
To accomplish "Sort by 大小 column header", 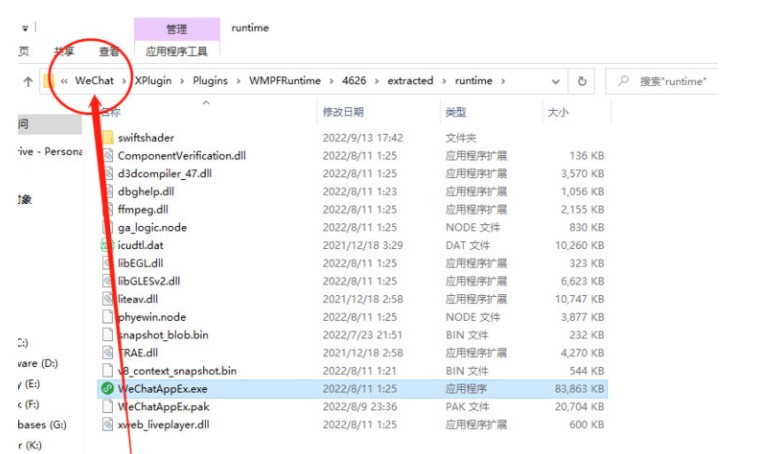I will click(558, 112).
